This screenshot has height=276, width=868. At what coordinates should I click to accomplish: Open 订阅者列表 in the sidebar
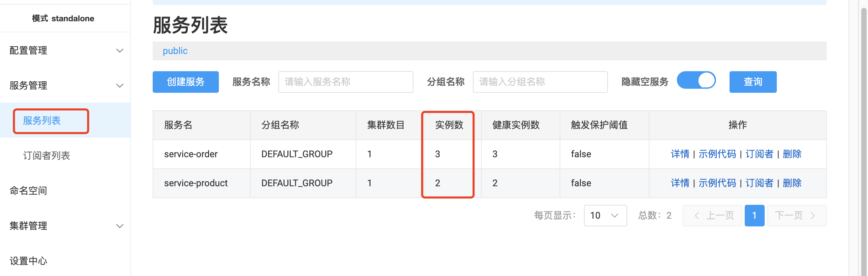click(x=47, y=156)
